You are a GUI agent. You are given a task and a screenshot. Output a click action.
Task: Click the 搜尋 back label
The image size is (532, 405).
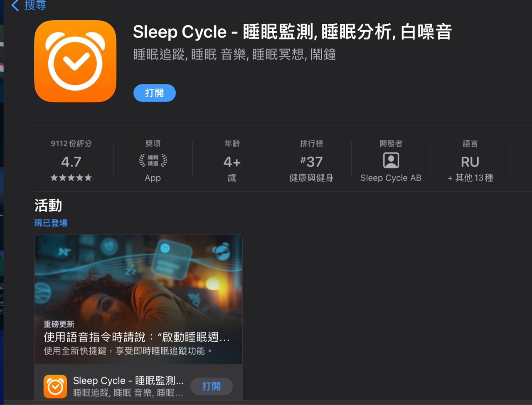(35, 5)
